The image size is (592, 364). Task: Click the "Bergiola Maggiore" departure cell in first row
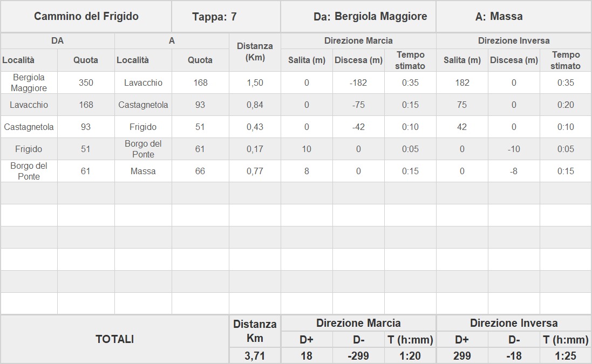click(29, 83)
